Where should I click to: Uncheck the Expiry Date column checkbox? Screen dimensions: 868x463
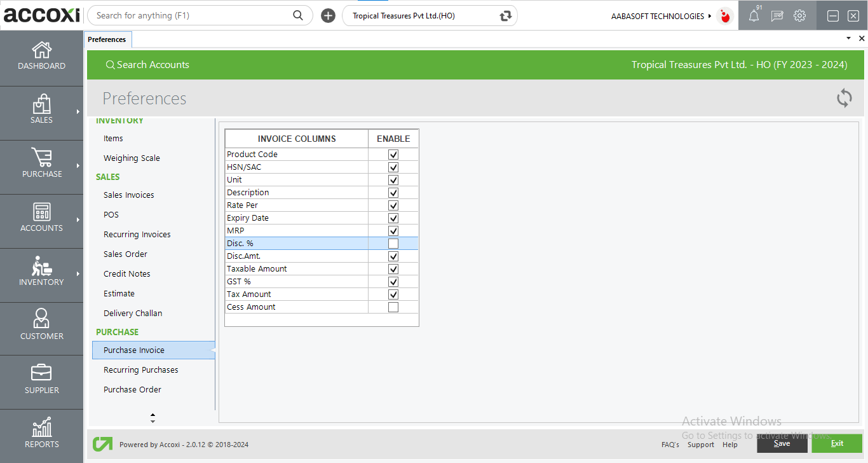tap(393, 218)
